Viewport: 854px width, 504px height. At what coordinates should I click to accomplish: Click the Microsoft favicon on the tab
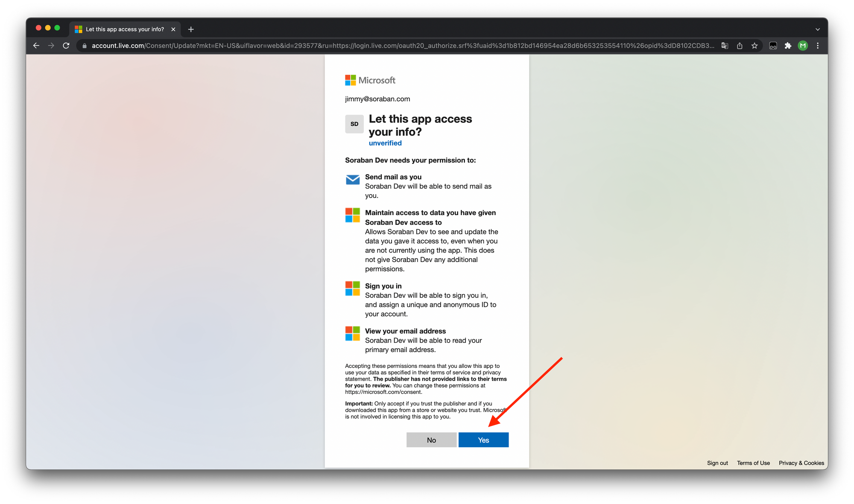click(x=79, y=29)
